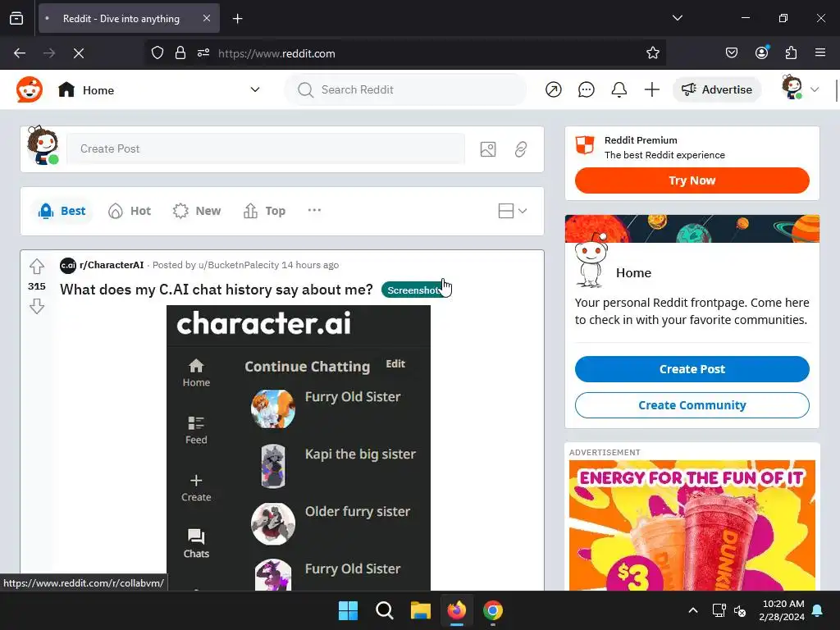Open the Firefox account icon

pyautogui.click(x=761, y=52)
